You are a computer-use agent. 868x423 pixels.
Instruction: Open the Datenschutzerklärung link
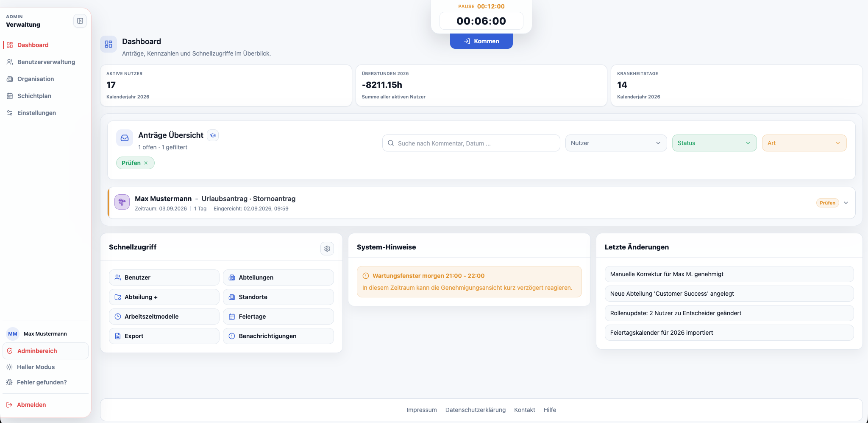click(x=476, y=410)
